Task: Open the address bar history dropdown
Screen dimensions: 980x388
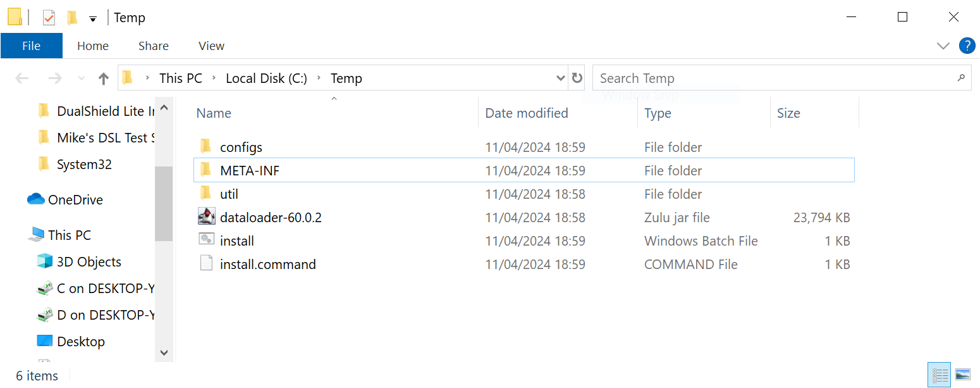Action: tap(560, 78)
